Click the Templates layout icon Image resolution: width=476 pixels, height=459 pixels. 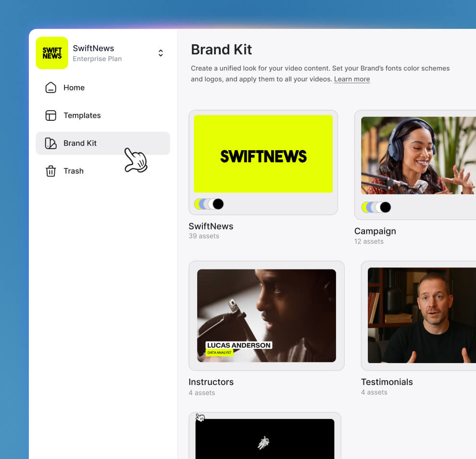pyautogui.click(x=50, y=115)
